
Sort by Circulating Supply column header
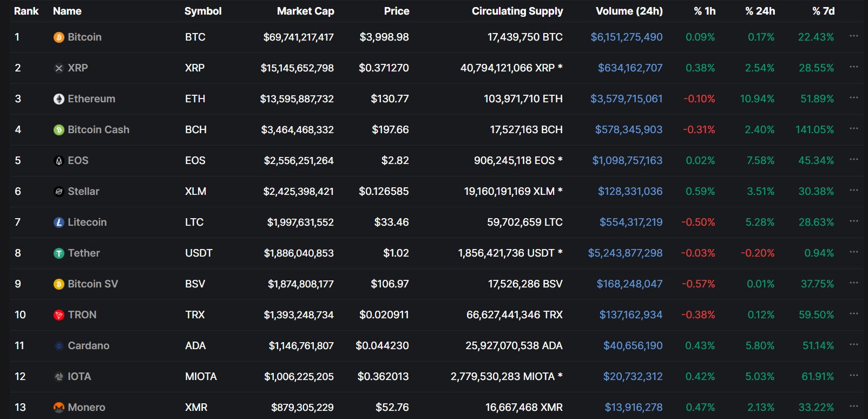pos(517,11)
